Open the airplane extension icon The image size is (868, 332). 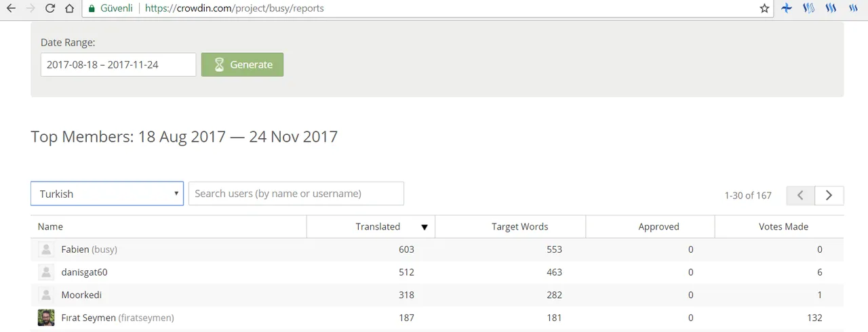point(787,9)
